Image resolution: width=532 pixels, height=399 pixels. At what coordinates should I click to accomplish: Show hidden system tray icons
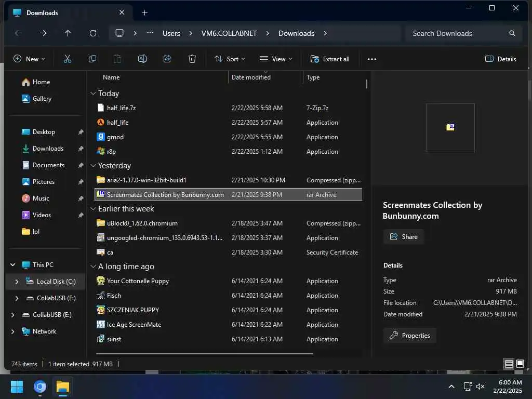[451, 387]
